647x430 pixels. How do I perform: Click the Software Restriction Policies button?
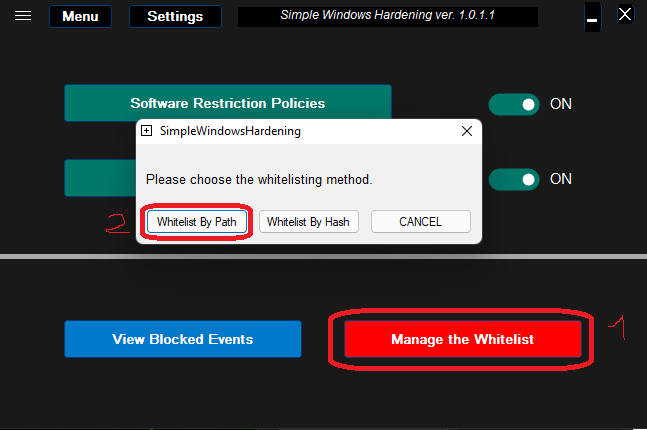[228, 102]
